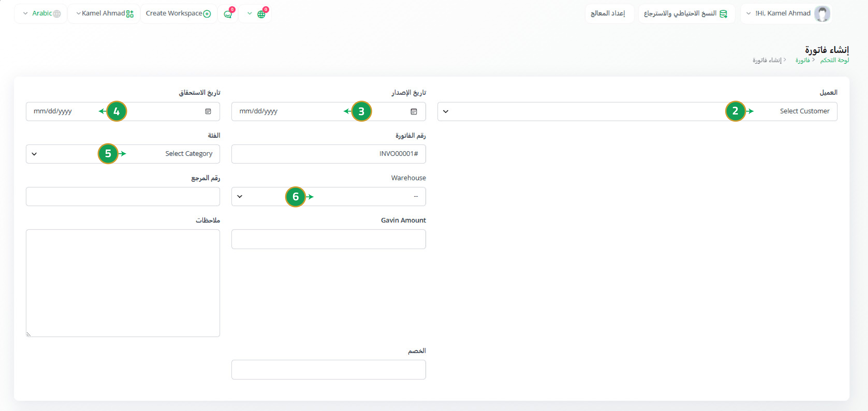Image resolution: width=868 pixels, height=411 pixels.
Task: Click the الخصم discount label
Action: point(417,351)
